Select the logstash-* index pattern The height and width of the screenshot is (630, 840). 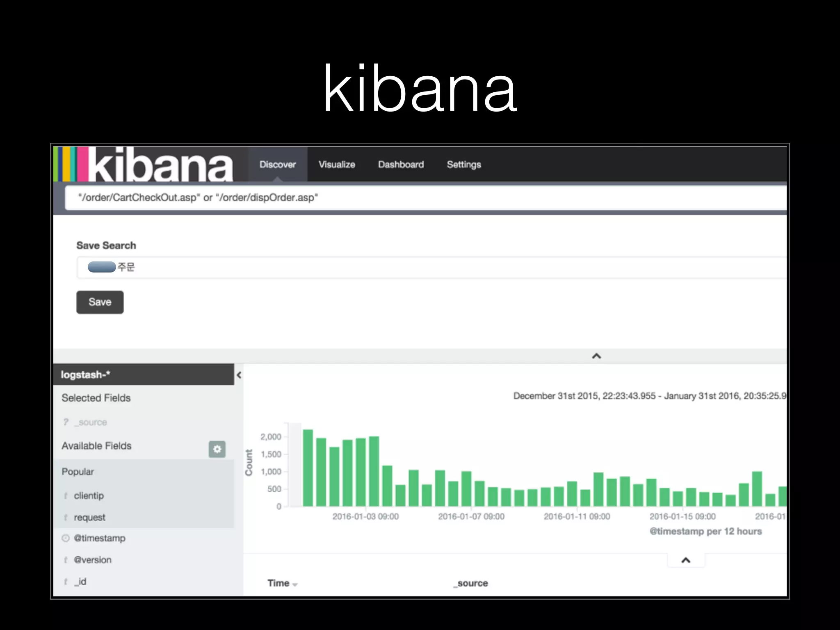coord(144,374)
